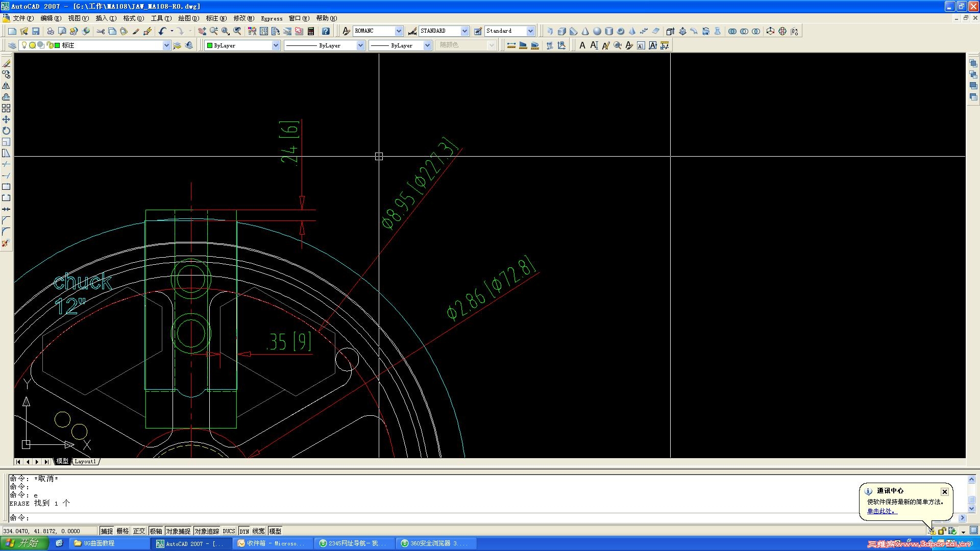The height and width of the screenshot is (551, 980).
Task: Switch to the Layout1 tab
Action: [85, 461]
